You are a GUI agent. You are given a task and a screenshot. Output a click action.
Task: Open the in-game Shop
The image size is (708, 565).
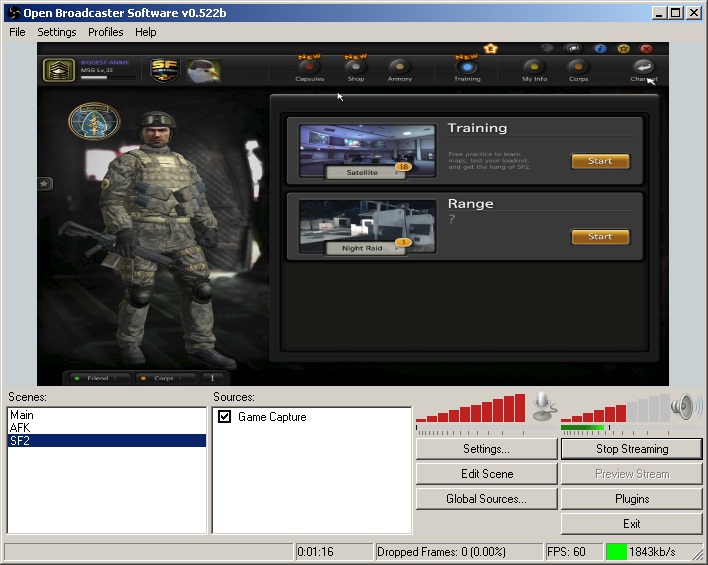[356, 70]
